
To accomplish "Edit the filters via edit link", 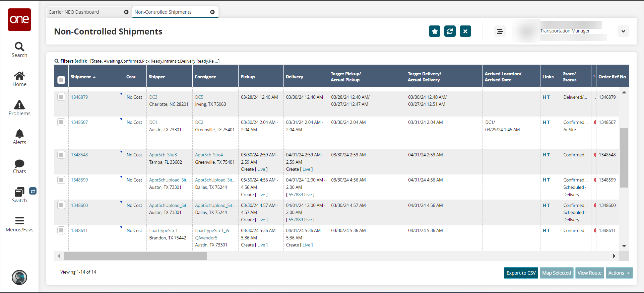I will click(80, 61).
